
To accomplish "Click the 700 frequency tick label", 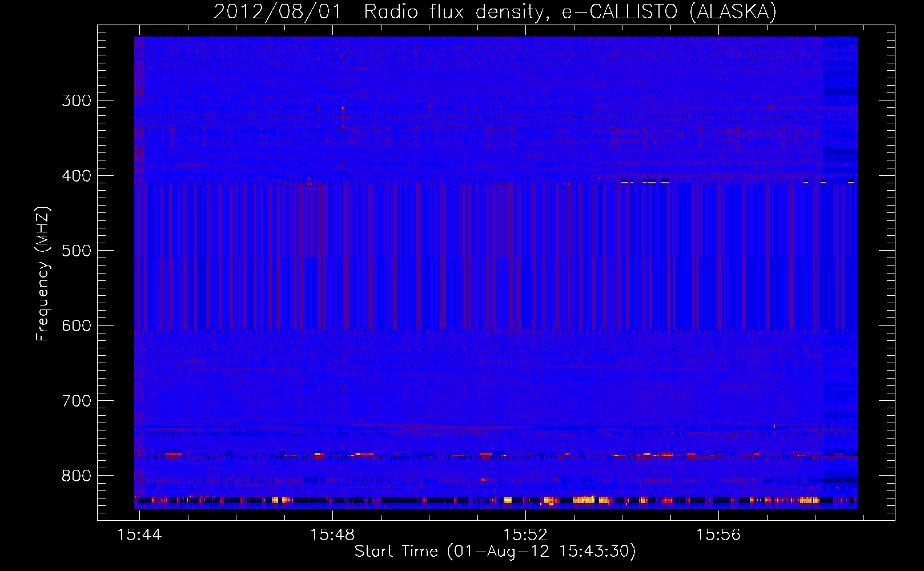I will tap(77, 401).
